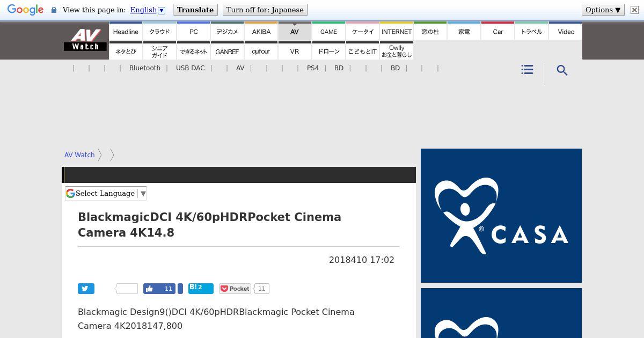Screen dimensions: 644x338
Task: Click the Google logo in translate bar
Action: pyautogui.click(x=25, y=10)
